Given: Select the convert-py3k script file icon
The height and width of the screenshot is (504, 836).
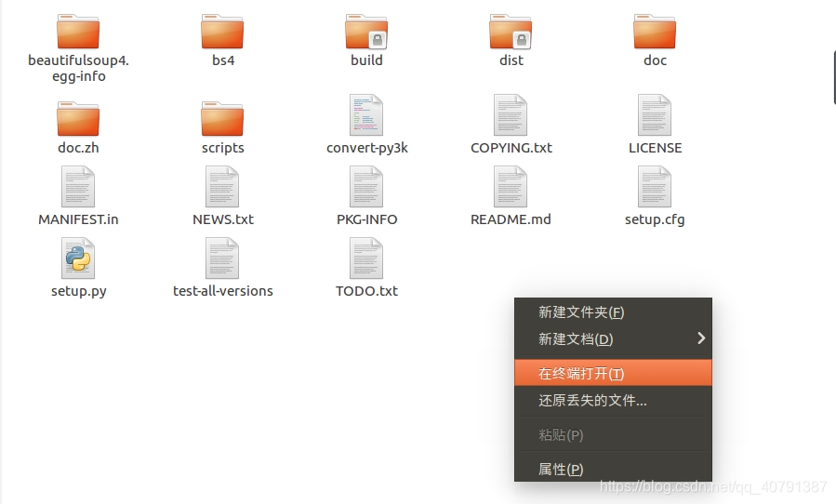Looking at the screenshot, I should pos(366,115).
